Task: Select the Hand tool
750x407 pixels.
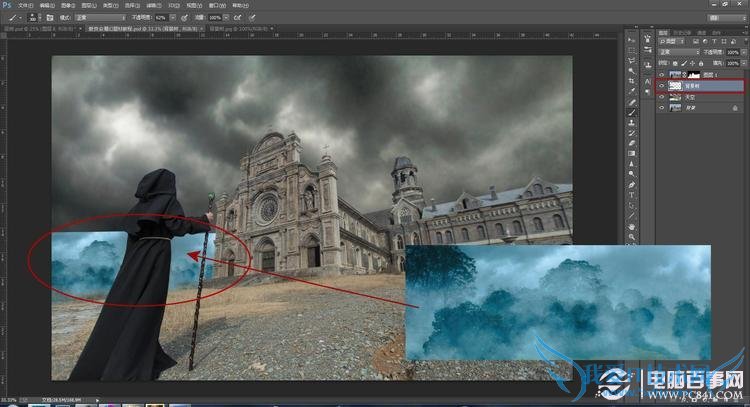Action: (x=632, y=228)
